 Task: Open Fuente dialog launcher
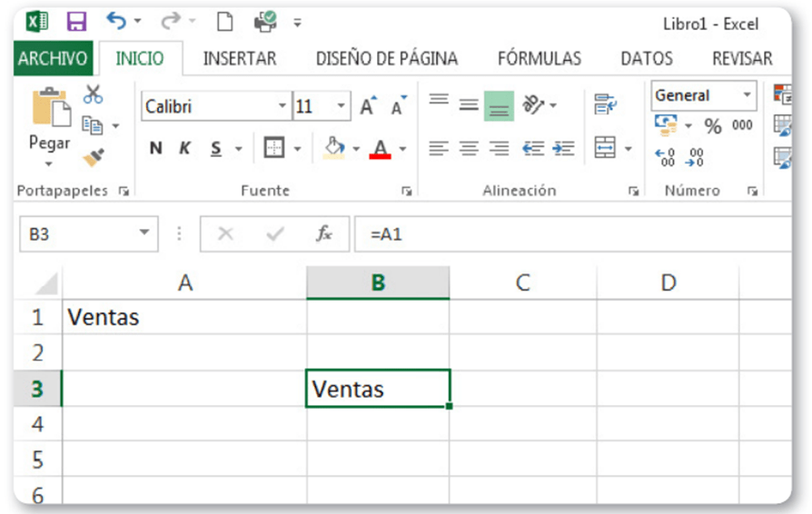(x=407, y=192)
